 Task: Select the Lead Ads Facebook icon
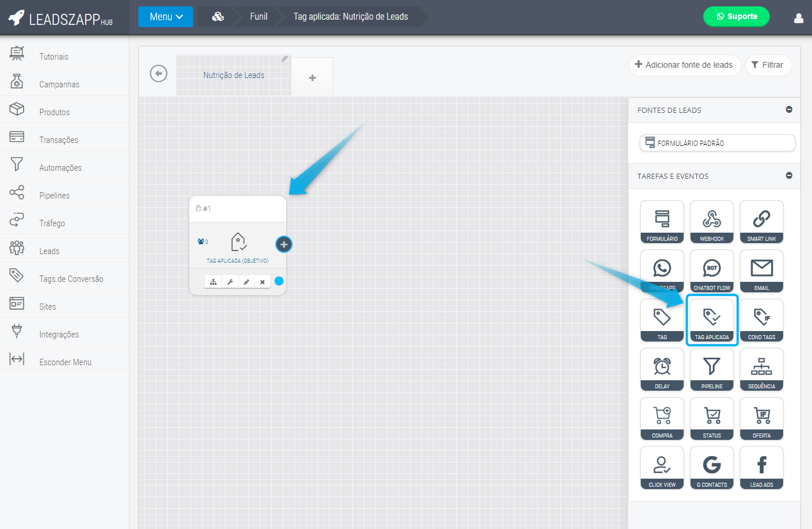761,467
